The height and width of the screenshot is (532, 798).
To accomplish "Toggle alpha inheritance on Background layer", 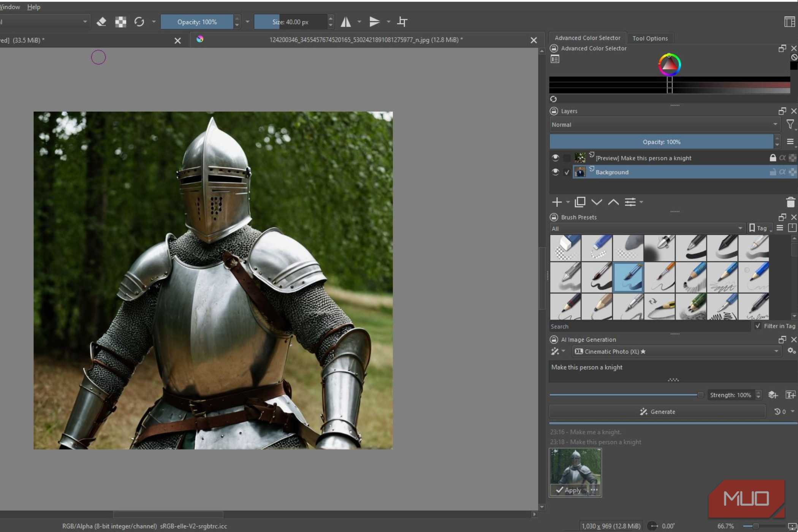I will coord(782,172).
